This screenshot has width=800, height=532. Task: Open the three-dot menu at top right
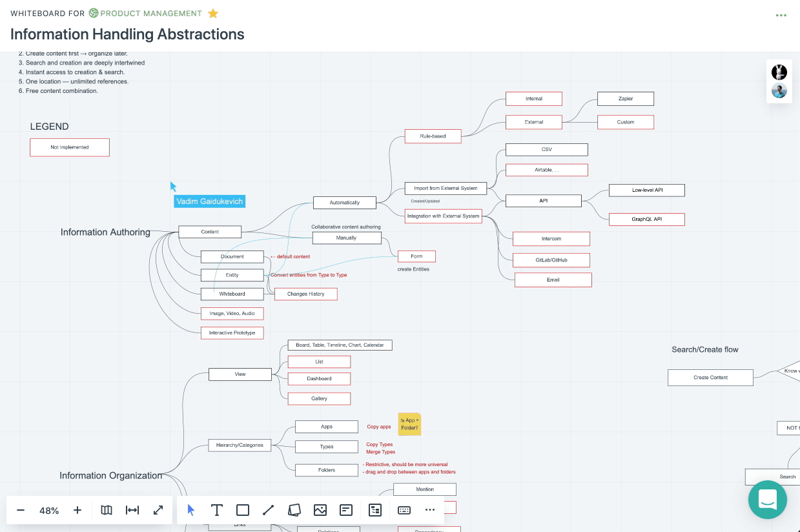781,15
